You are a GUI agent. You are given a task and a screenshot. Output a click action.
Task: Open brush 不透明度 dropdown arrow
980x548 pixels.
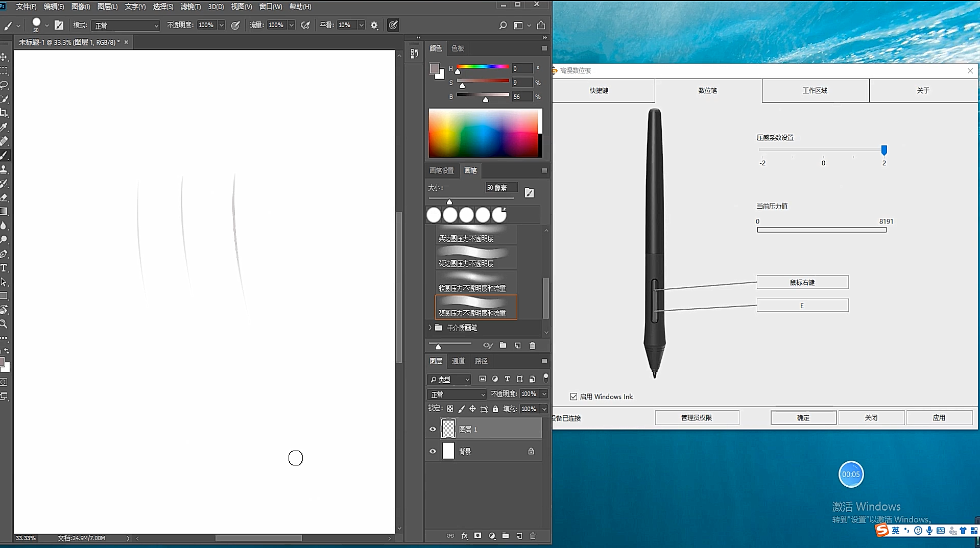click(221, 25)
